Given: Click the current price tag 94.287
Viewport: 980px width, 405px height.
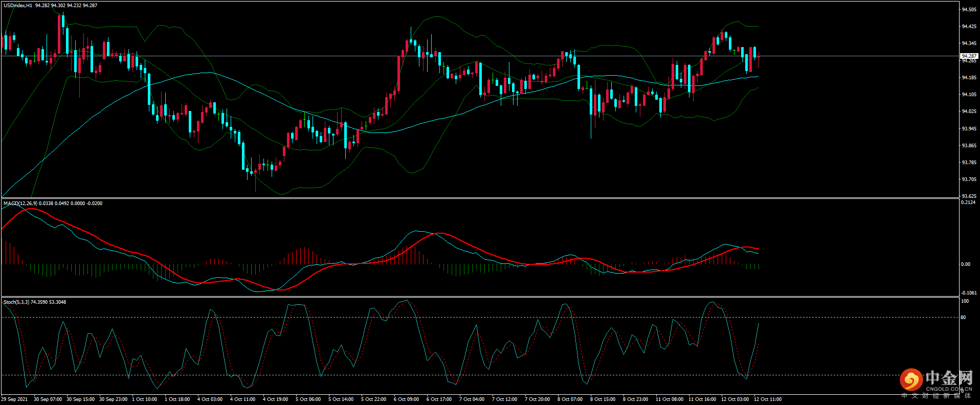Looking at the screenshot, I should click(969, 56).
